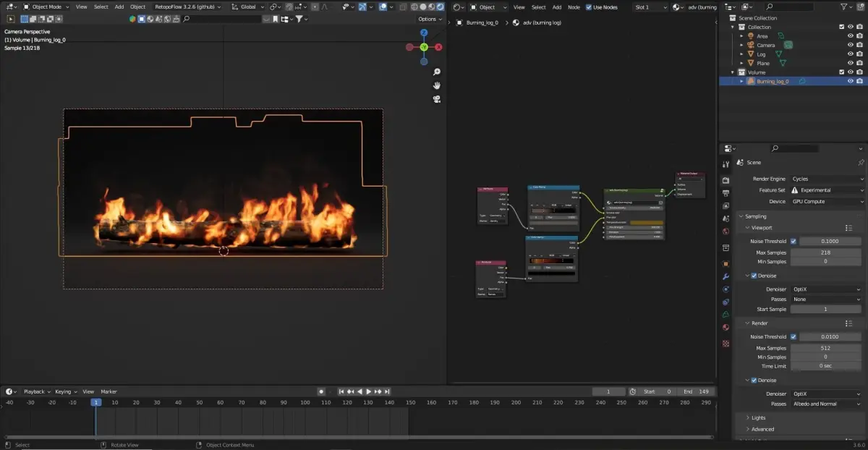This screenshot has width=868, height=450.
Task: Open the Modifiers wrench properties tab
Action: 726,276
